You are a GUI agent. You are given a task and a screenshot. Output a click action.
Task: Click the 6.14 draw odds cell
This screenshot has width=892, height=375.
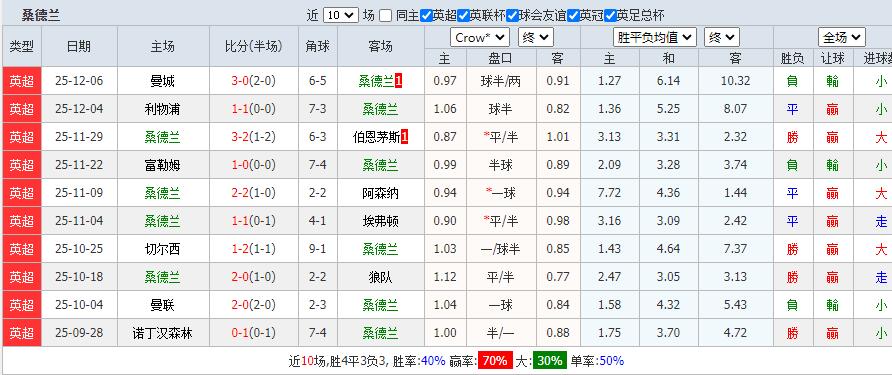(668, 81)
